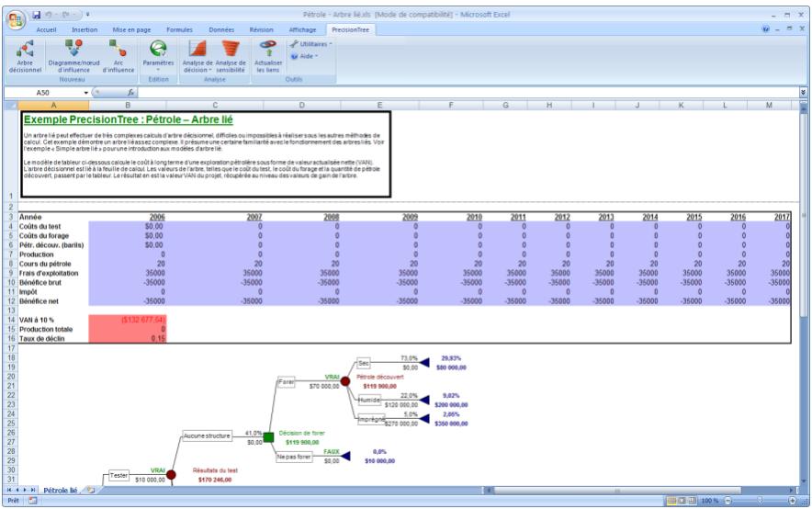Viewport: 812px width, 509px height.
Task: Click the zoom slider in status bar
Action: tap(761, 501)
